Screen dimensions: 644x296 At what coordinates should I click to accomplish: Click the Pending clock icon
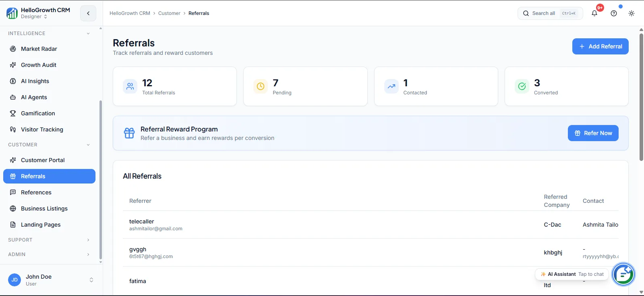(x=261, y=86)
